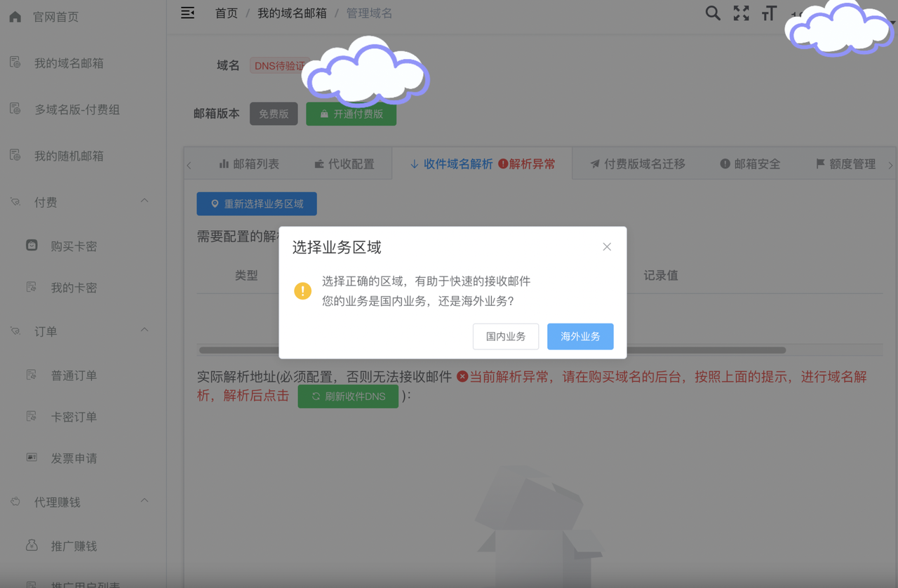The width and height of the screenshot is (898, 588).
Task: Choose 国内业务 in the dialog
Action: click(506, 337)
